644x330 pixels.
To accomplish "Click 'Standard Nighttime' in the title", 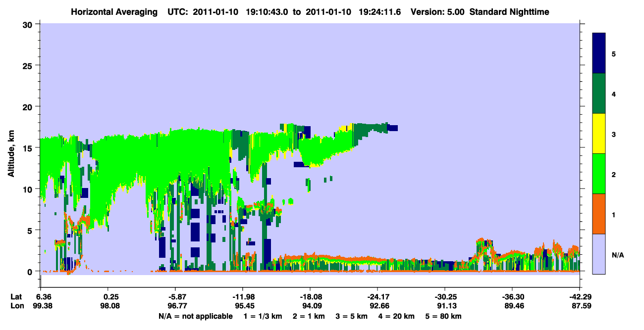I will pos(509,12).
